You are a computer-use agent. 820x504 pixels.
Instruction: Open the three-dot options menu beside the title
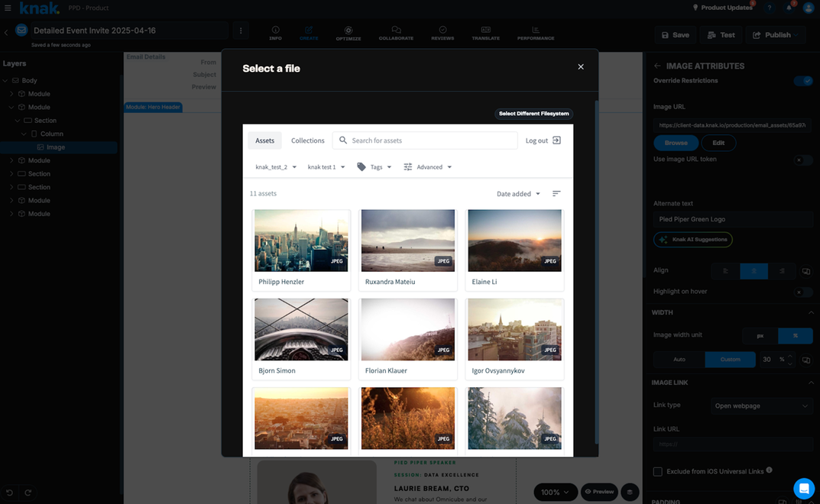tap(241, 31)
